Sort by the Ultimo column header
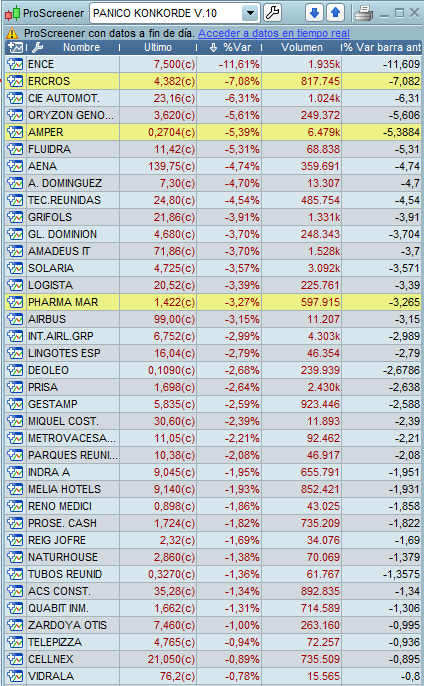 click(x=158, y=47)
